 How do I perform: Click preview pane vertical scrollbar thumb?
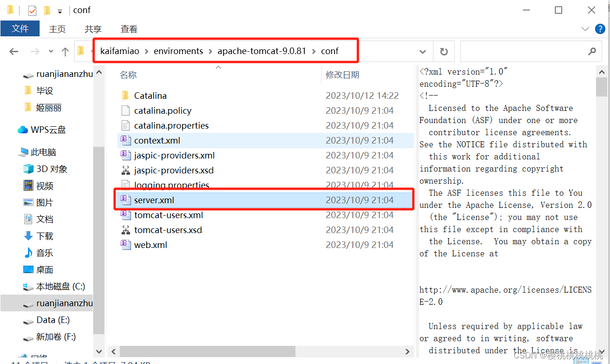coord(602,87)
